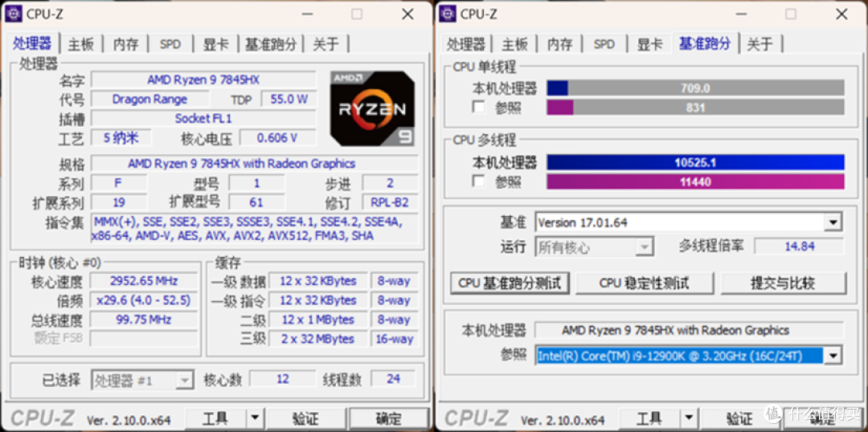This screenshot has width=868, height=432.
Task: Click 核心电压 value 0.606 V
Action: (x=277, y=138)
